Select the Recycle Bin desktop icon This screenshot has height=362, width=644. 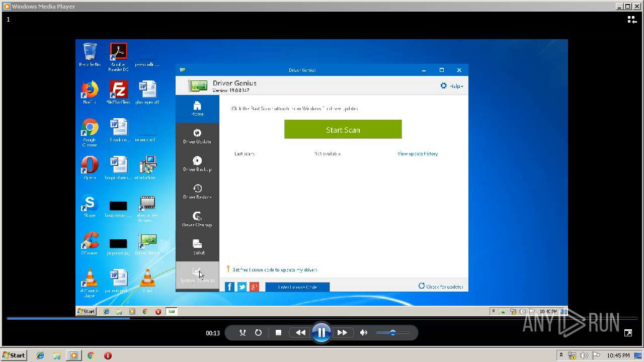point(90,55)
